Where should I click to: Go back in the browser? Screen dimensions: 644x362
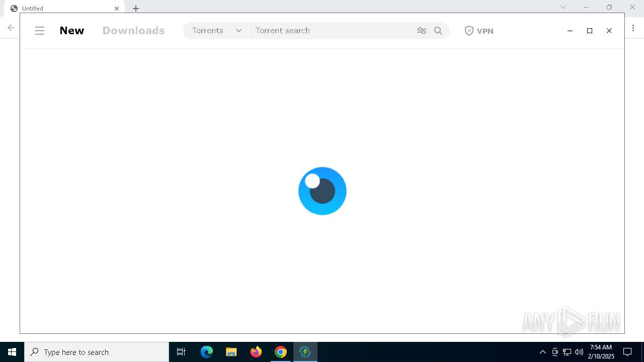coord(11,28)
